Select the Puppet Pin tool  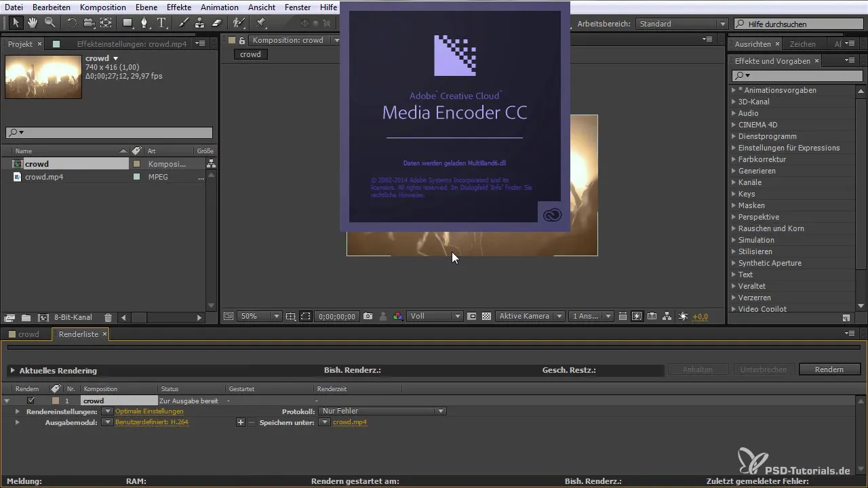tap(260, 23)
